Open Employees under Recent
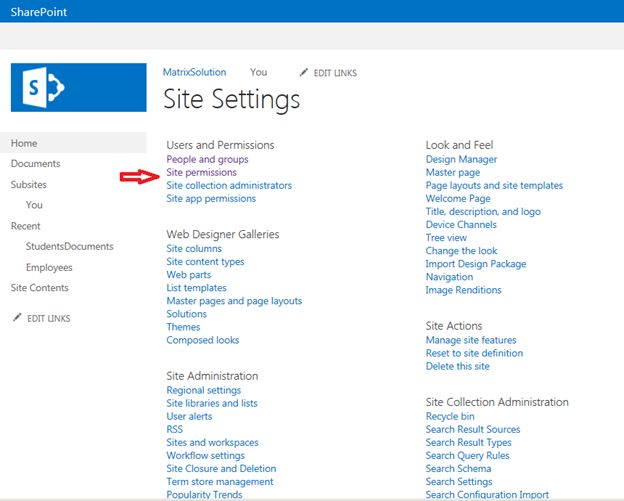The image size is (624, 501). pyautogui.click(x=49, y=267)
